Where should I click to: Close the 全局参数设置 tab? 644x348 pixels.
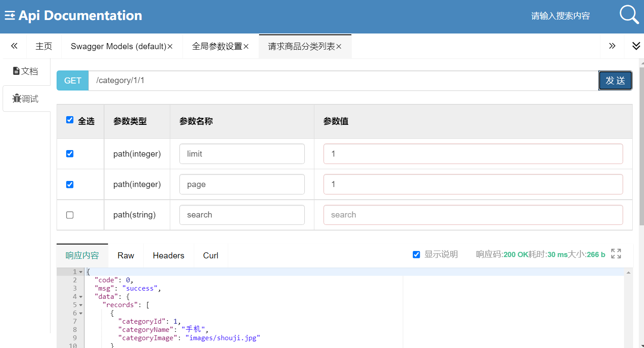coord(246,46)
